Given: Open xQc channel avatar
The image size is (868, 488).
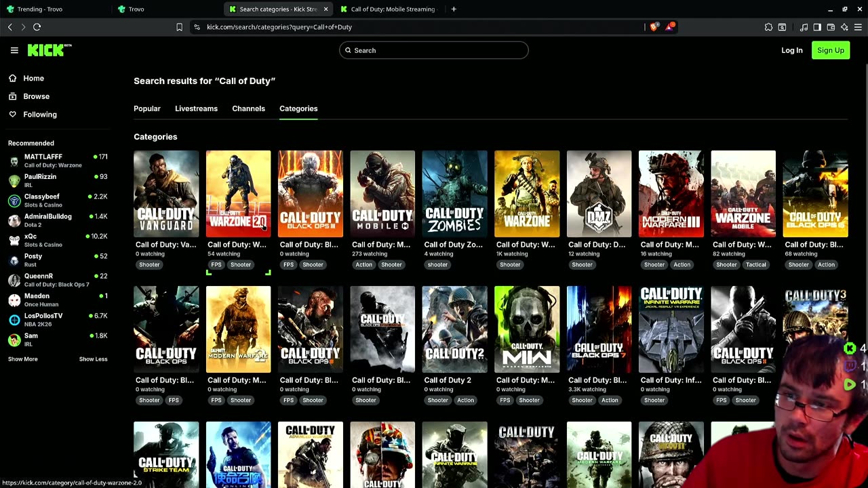Looking at the screenshot, I should pyautogui.click(x=14, y=241).
